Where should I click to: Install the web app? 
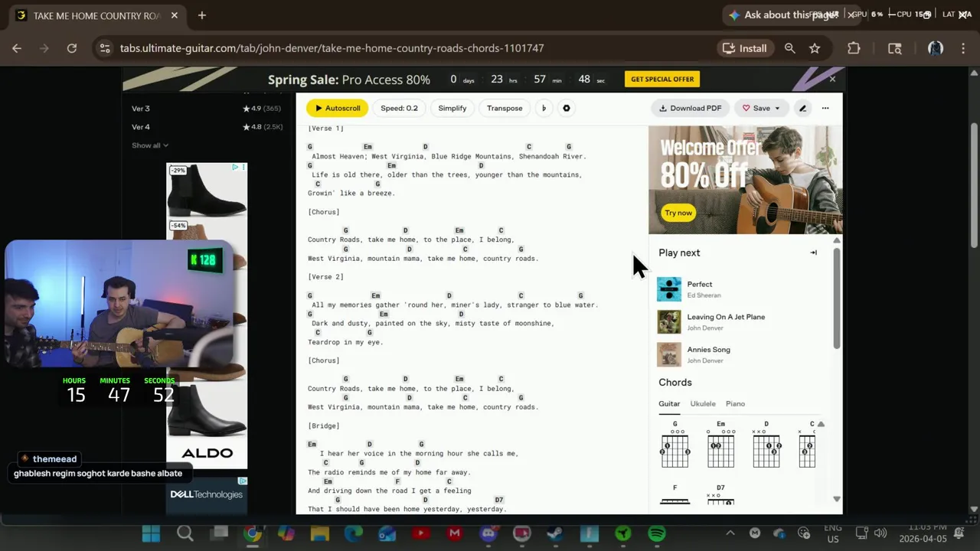coord(745,48)
